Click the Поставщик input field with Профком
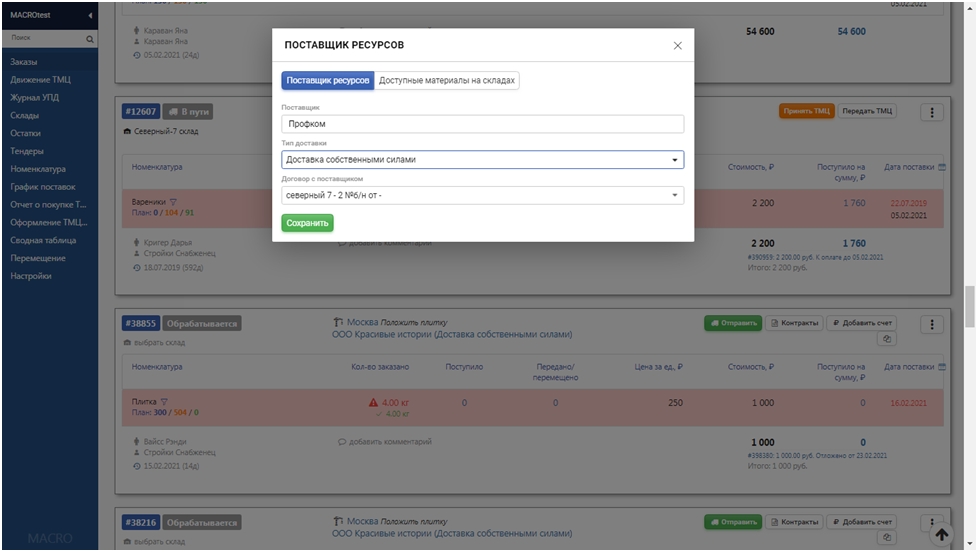Image resolution: width=978 pixels, height=552 pixels. click(x=482, y=124)
